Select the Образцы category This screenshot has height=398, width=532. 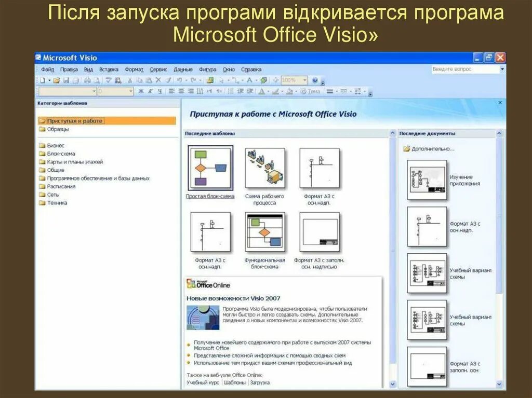[54, 129]
